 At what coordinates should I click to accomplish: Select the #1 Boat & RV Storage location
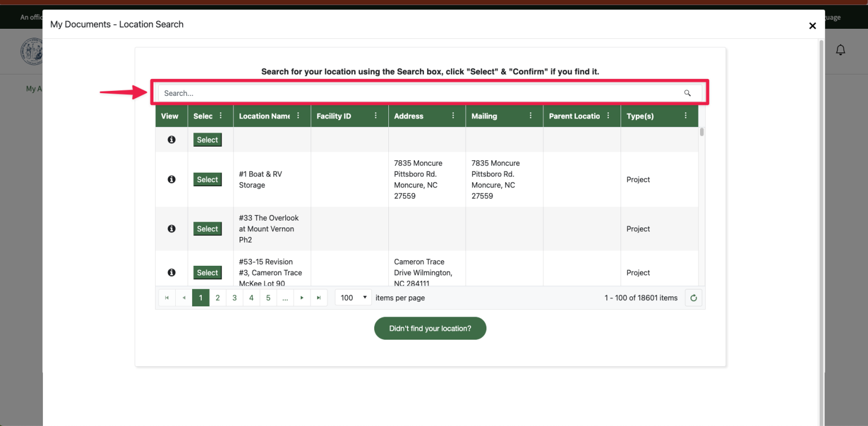click(207, 179)
